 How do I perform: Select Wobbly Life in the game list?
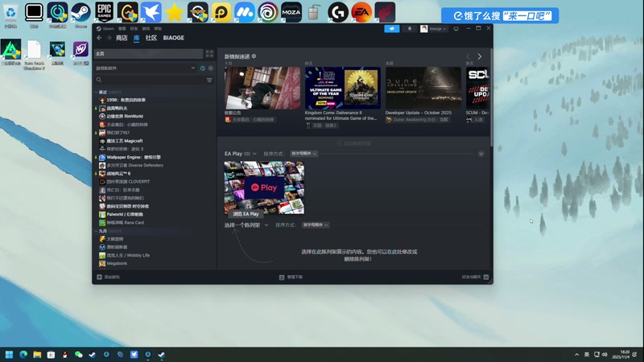[x=128, y=255]
